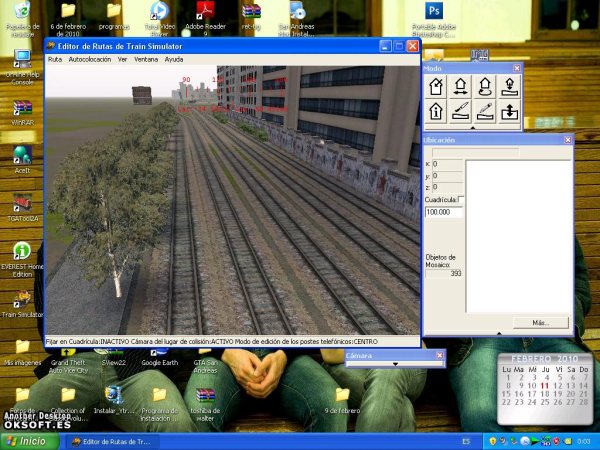The image size is (600, 450).
Task: Open the Ventana menu
Action: point(146,59)
